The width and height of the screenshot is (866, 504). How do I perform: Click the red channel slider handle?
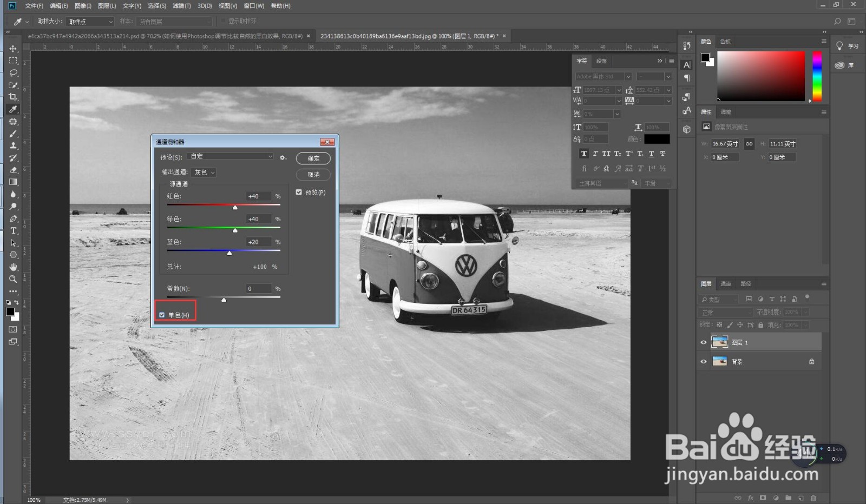235,208
